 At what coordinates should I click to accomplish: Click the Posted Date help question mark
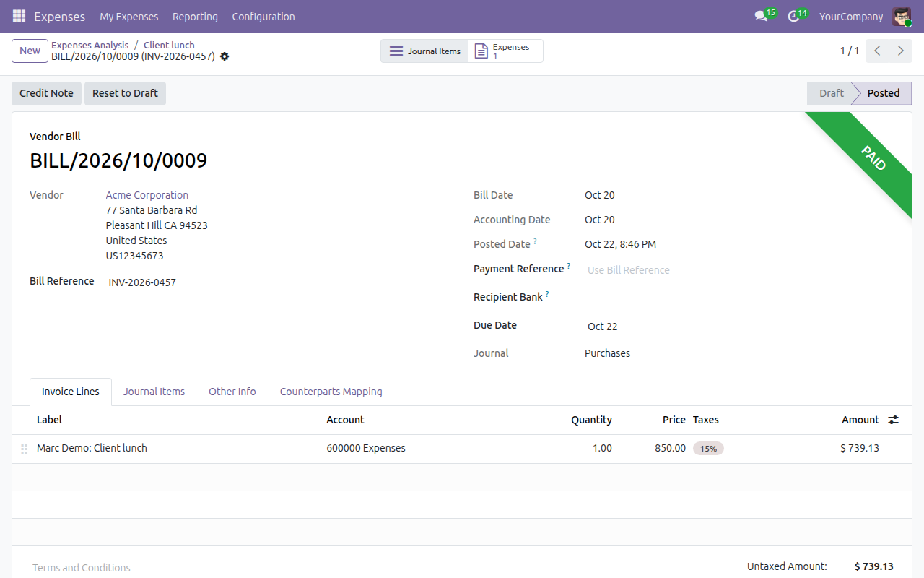pos(535,241)
